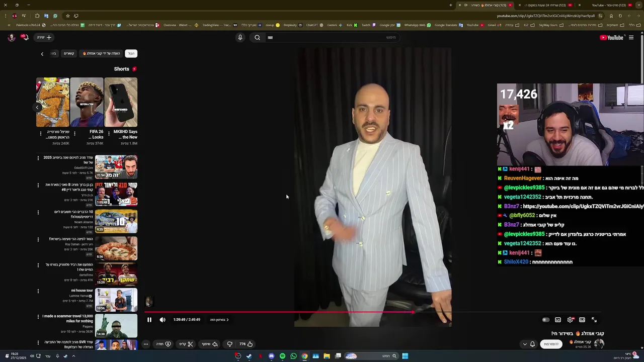This screenshot has height=362, width=644.
Task: Mute the video volume
Action: click(x=163, y=320)
